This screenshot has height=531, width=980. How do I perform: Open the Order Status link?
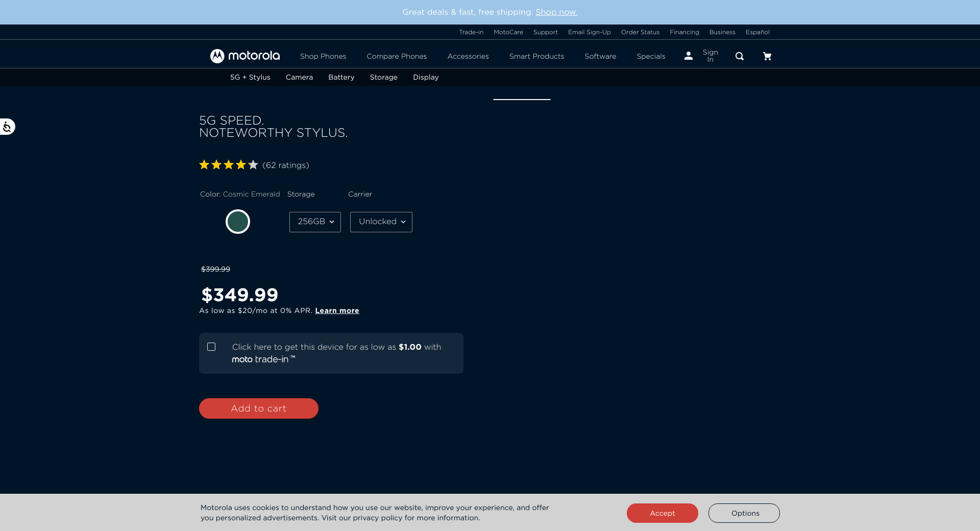(640, 32)
